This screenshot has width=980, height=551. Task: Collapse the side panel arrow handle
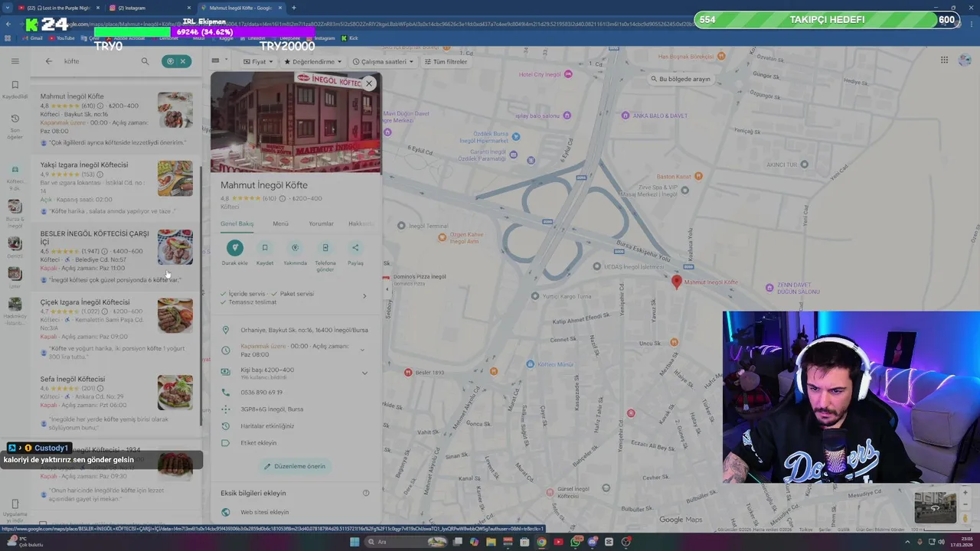tap(387, 289)
